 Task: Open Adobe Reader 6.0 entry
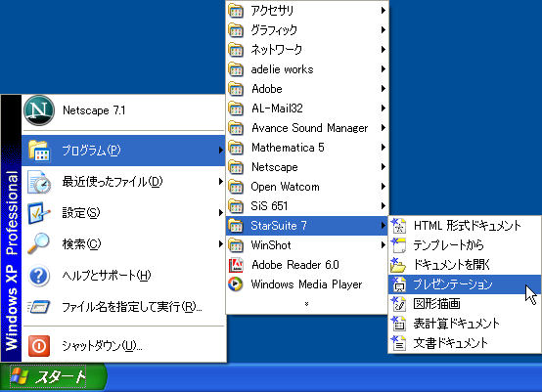(x=307, y=265)
